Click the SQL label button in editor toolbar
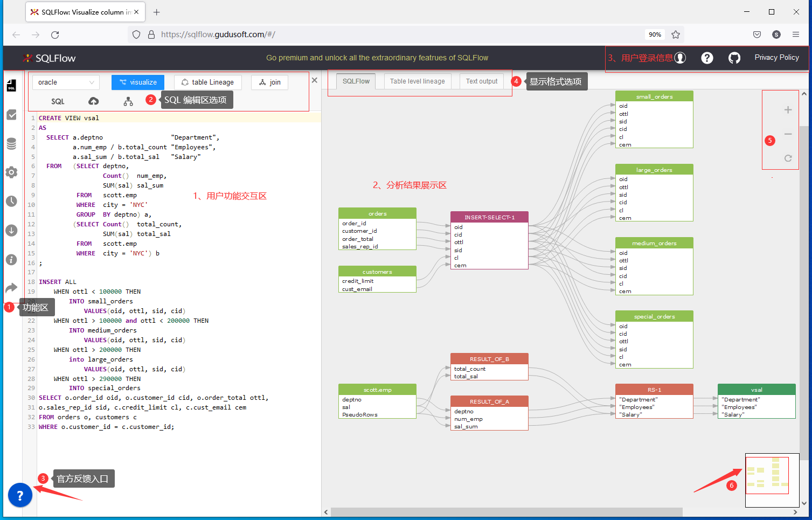Viewport: 812px width, 520px height. tap(58, 101)
